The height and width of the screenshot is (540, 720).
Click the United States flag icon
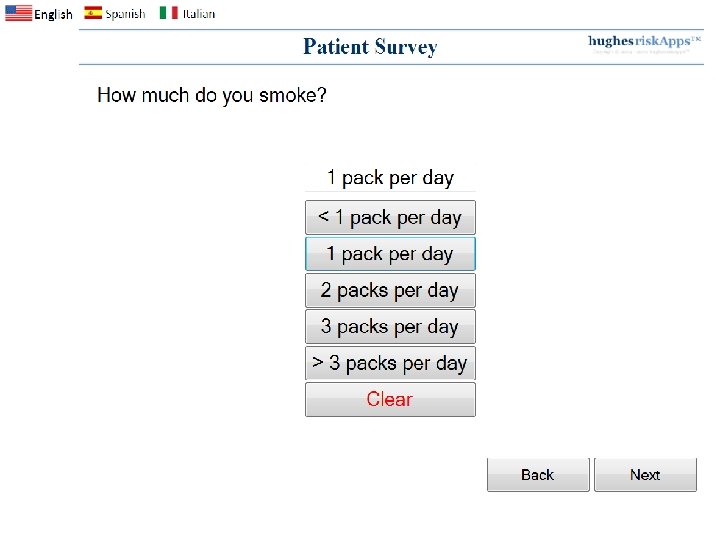tap(18, 13)
